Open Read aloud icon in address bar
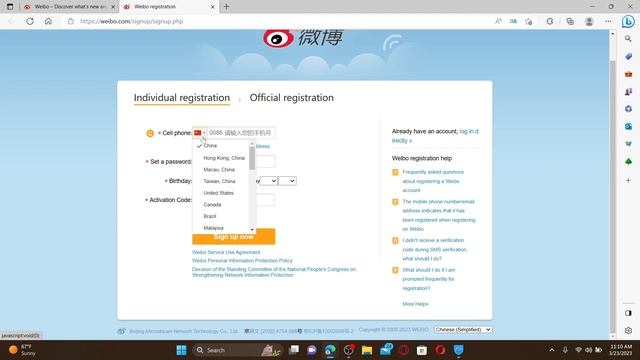 point(498,21)
